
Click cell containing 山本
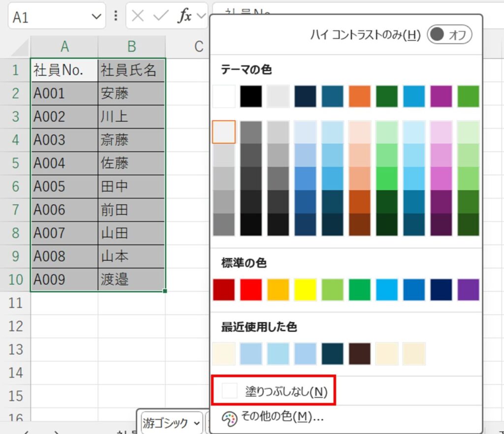[131, 256]
